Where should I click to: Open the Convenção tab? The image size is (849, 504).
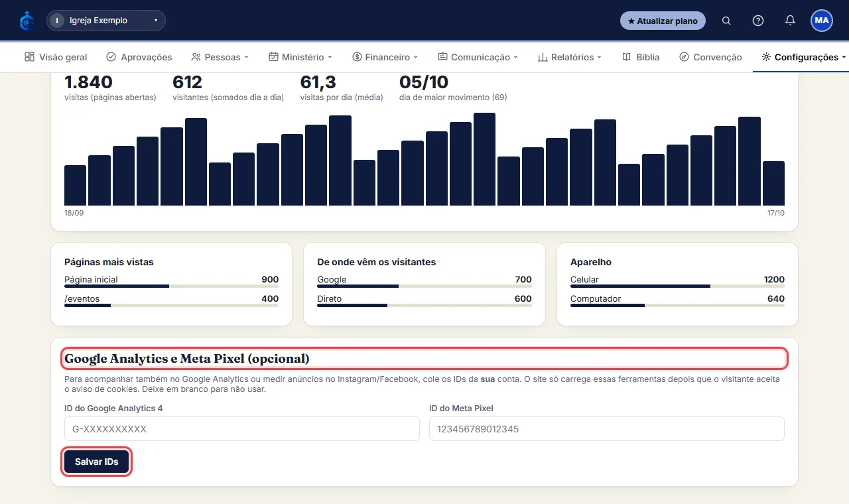(x=710, y=57)
